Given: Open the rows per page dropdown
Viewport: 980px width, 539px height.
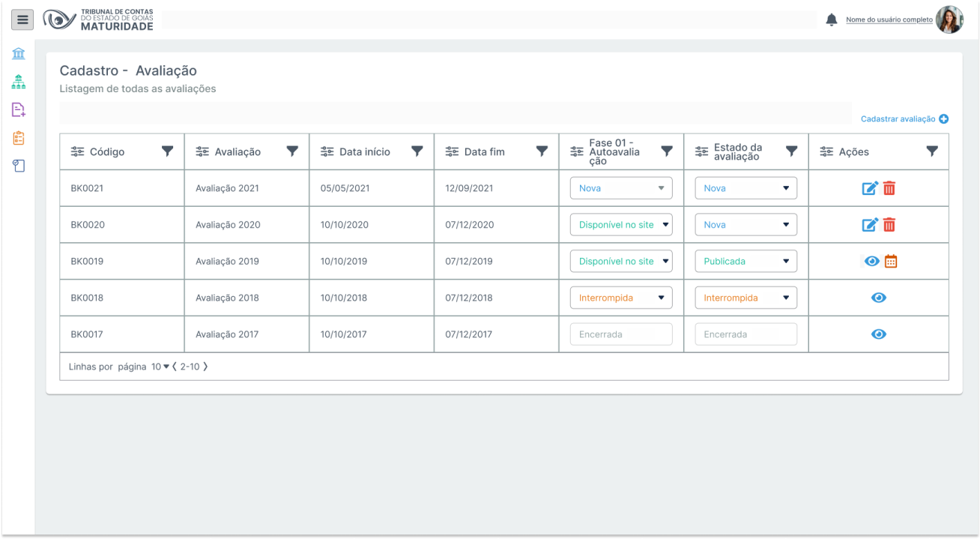Looking at the screenshot, I should tap(160, 367).
